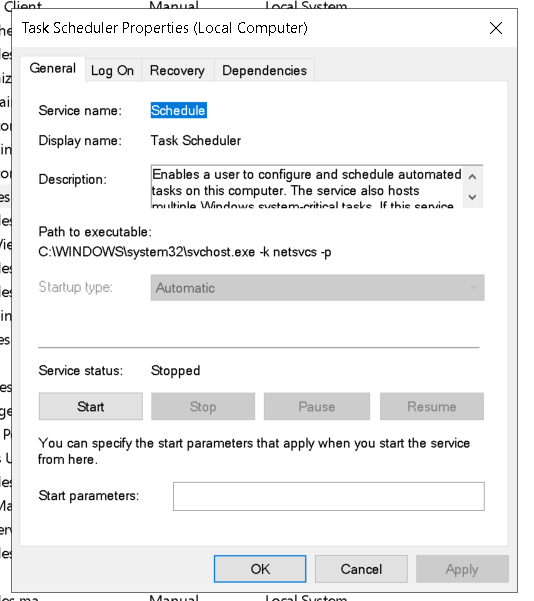Start the Task Scheduler service
The height and width of the screenshot is (601, 534).
(x=91, y=406)
